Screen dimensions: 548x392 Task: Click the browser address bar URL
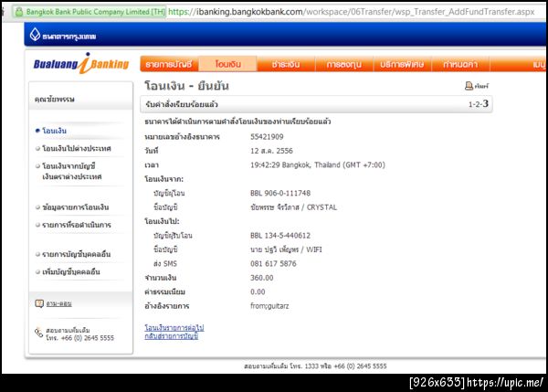pyautogui.click(x=352, y=12)
